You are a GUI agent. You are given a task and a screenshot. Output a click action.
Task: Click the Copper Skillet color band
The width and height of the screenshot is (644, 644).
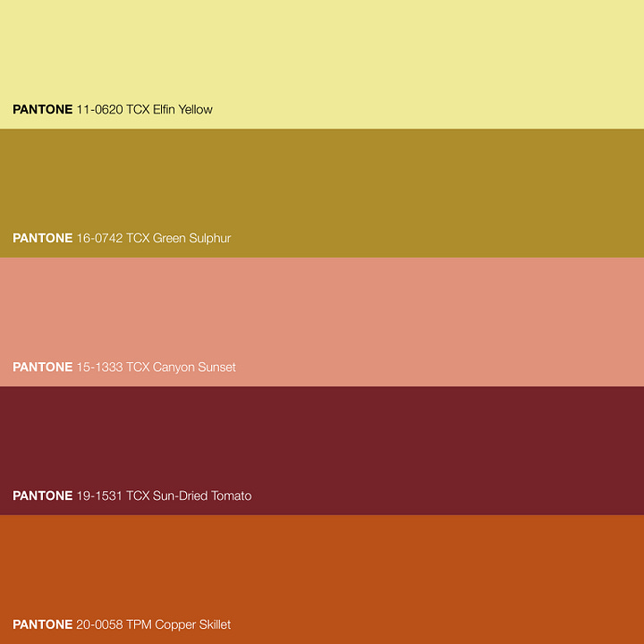pos(322,580)
